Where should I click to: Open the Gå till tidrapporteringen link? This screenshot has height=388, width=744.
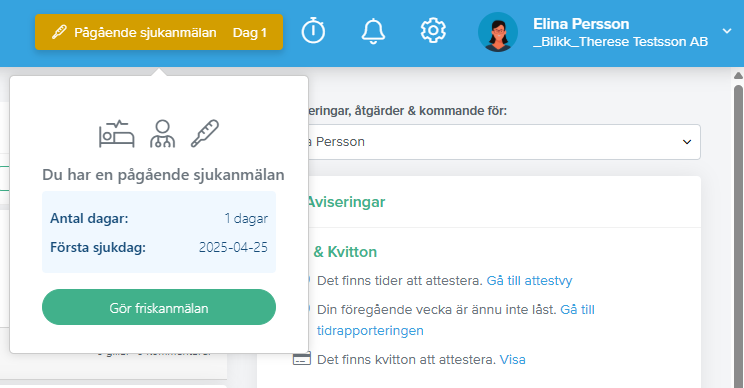click(x=456, y=320)
